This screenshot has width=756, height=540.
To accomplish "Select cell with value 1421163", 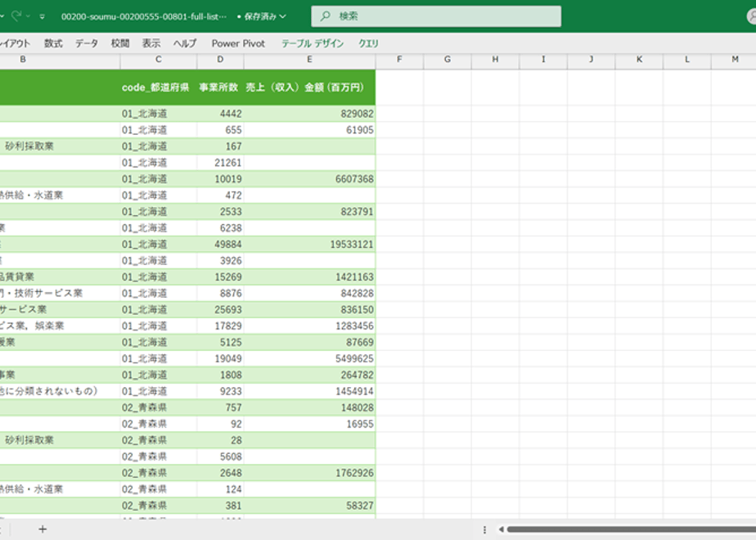I will [x=309, y=277].
